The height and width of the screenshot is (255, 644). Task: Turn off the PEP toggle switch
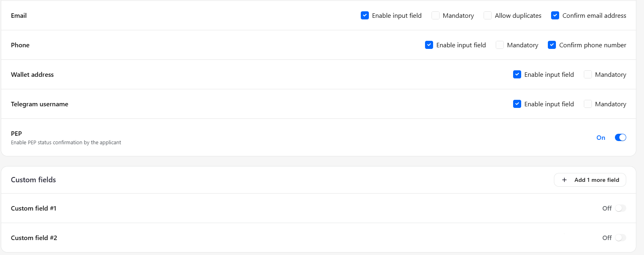coord(621,137)
